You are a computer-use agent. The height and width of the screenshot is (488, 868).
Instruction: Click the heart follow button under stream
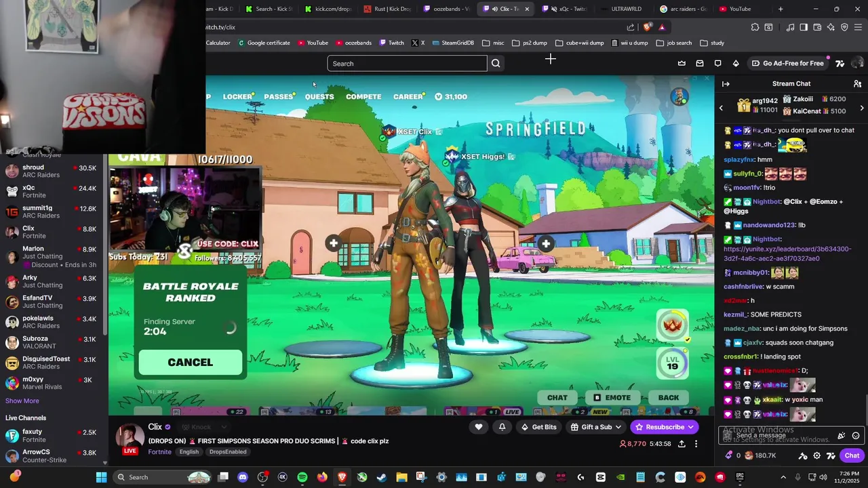tap(478, 426)
